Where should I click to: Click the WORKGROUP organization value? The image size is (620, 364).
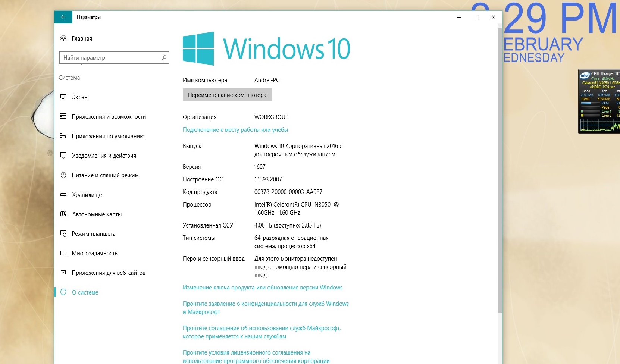point(271,117)
